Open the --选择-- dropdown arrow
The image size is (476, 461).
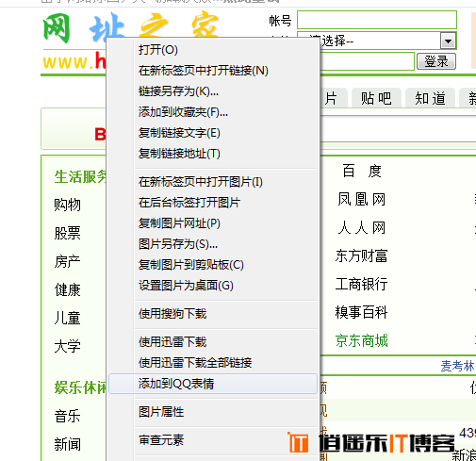[x=448, y=41]
